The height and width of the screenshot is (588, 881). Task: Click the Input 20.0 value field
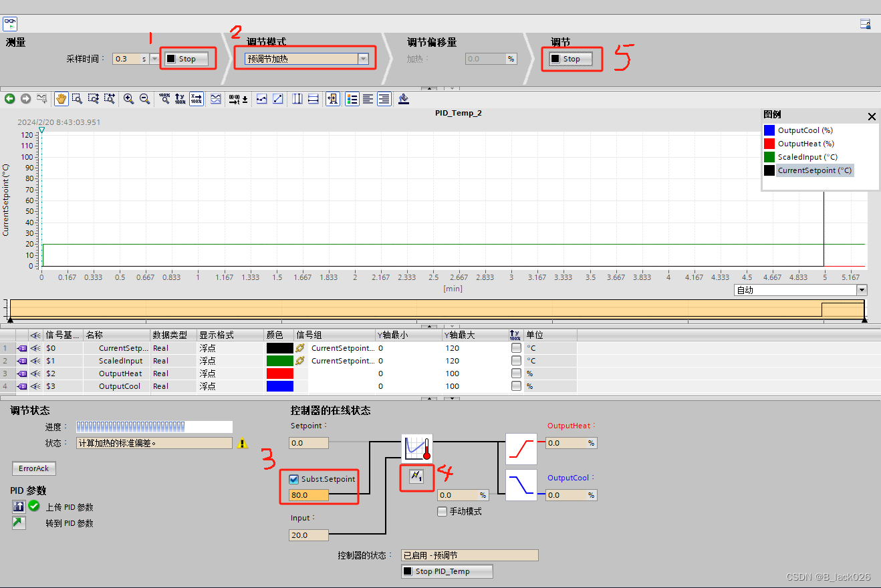pyautogui.click(x=308, y=535)
